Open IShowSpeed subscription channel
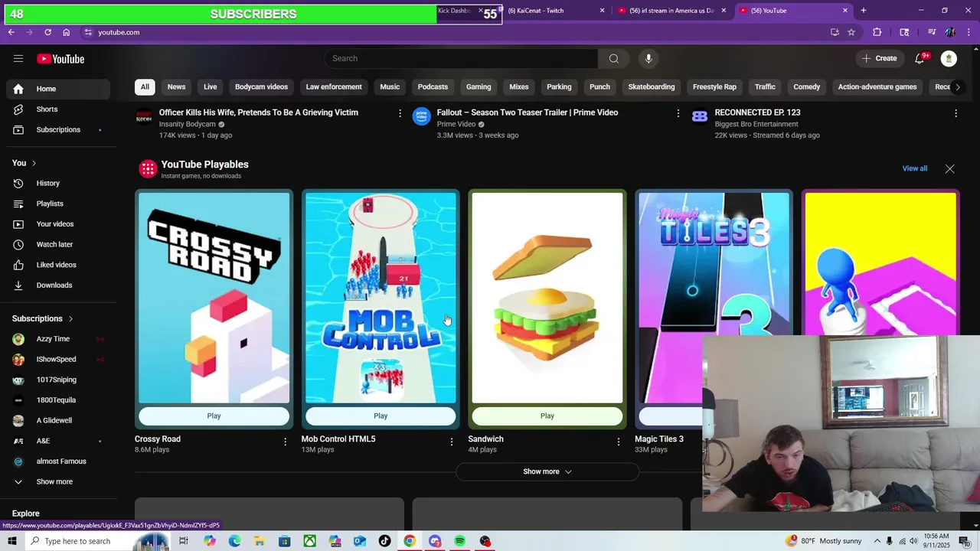 [58, 360]
